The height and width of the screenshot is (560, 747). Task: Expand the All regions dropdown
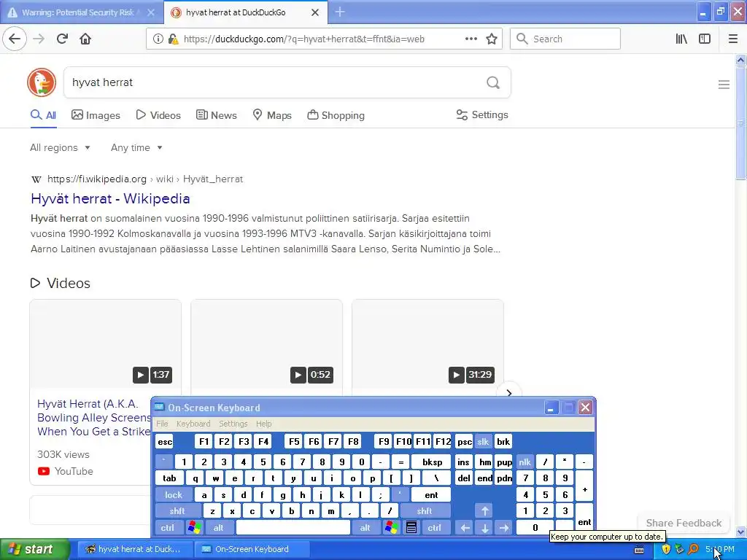coord(60,147)
